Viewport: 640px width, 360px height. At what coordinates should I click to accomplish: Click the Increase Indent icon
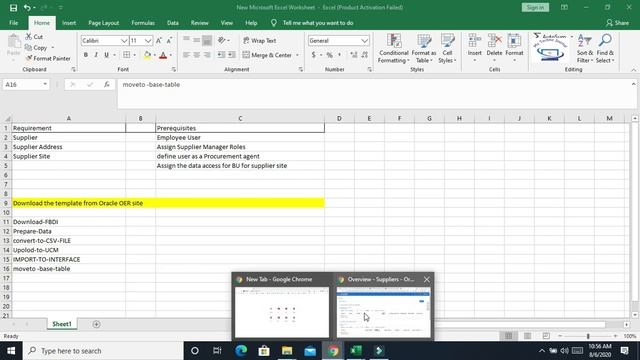click(231, 55)
